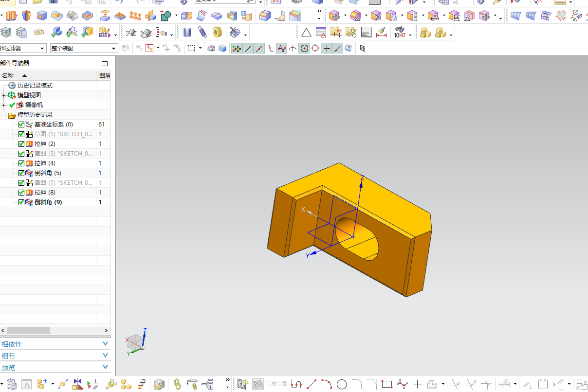This screenshot has height=392, width=588.
Task: Maximize the 部件导航器 panel with the square button
Action: [x=104, y=63]
